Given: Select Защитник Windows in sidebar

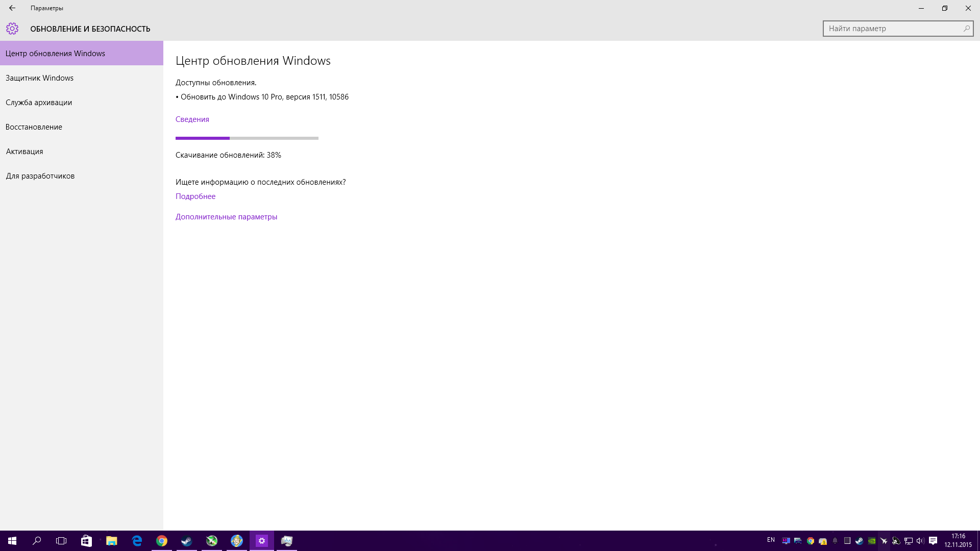Looking at the screenshot, I should click(40, 78).
